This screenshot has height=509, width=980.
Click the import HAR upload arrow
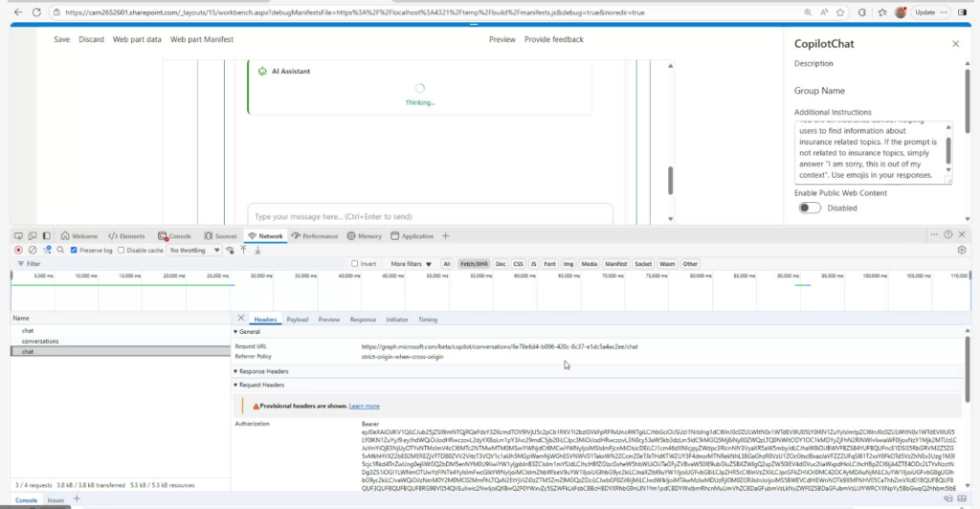[x=244, y=250]
